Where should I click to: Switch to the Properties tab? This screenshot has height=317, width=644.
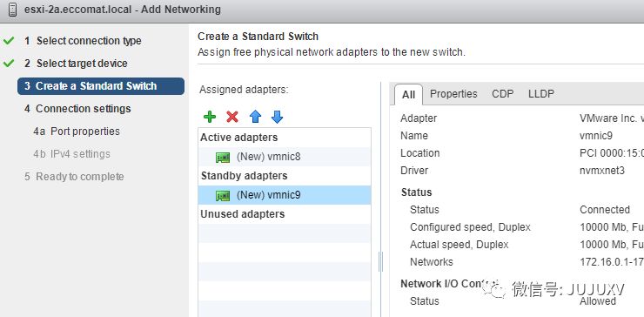pos(453,94)
